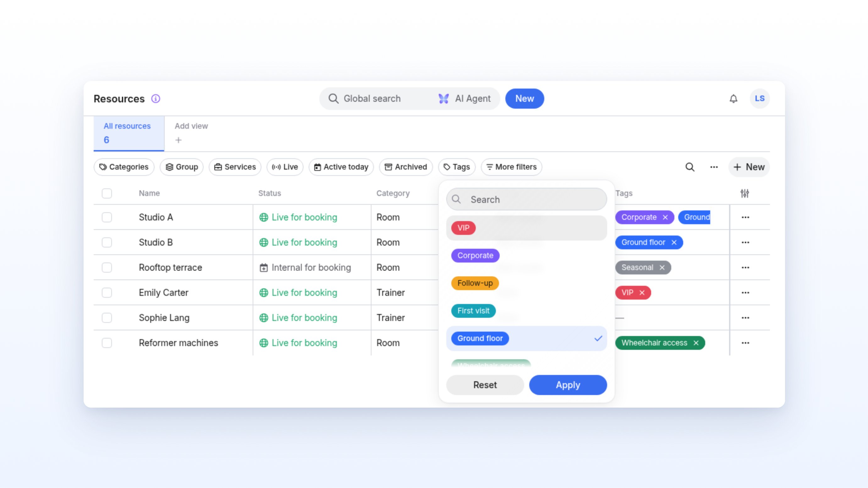Screen dimensions: 868x488
Task: Check the Rooftop terrace row checkbox
Action: click(x=107, y=268)
